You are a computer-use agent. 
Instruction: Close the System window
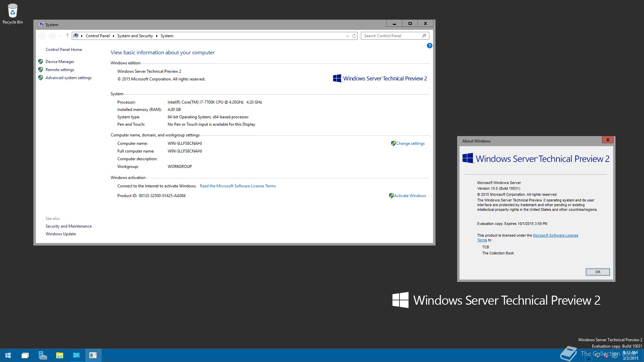tap(425, 23)
